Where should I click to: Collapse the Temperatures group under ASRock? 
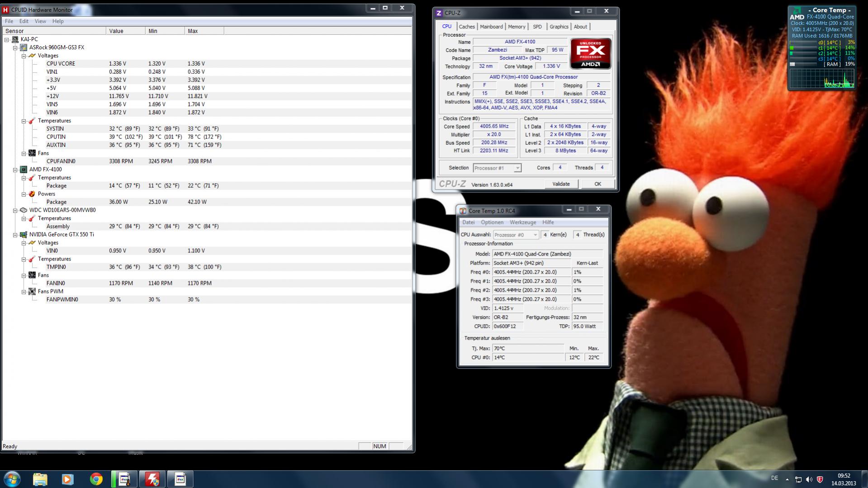point(24,121)
